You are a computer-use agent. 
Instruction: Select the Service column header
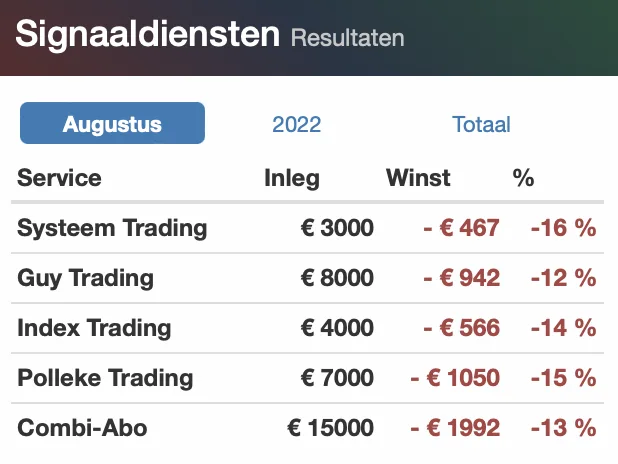coord(59,178)
